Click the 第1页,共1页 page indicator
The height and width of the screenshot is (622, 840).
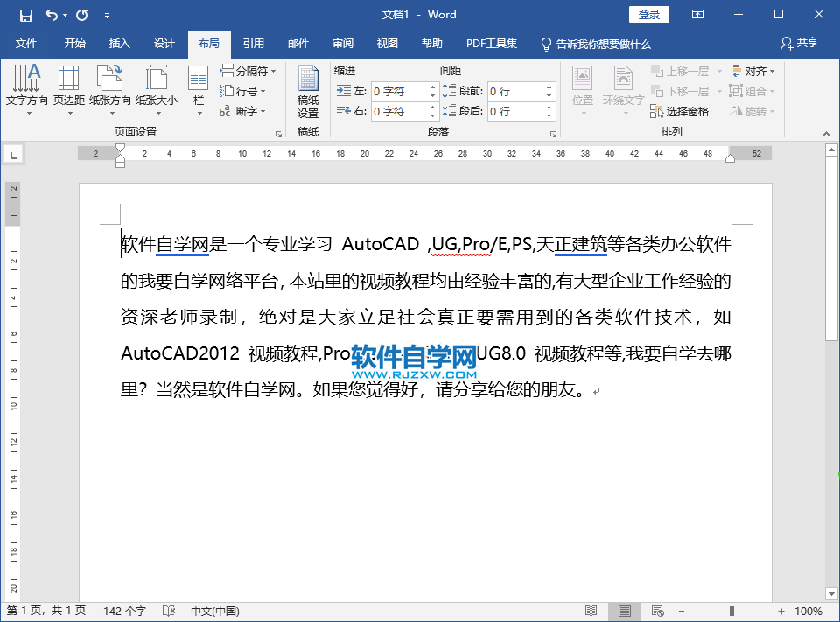tap(46, 611)
